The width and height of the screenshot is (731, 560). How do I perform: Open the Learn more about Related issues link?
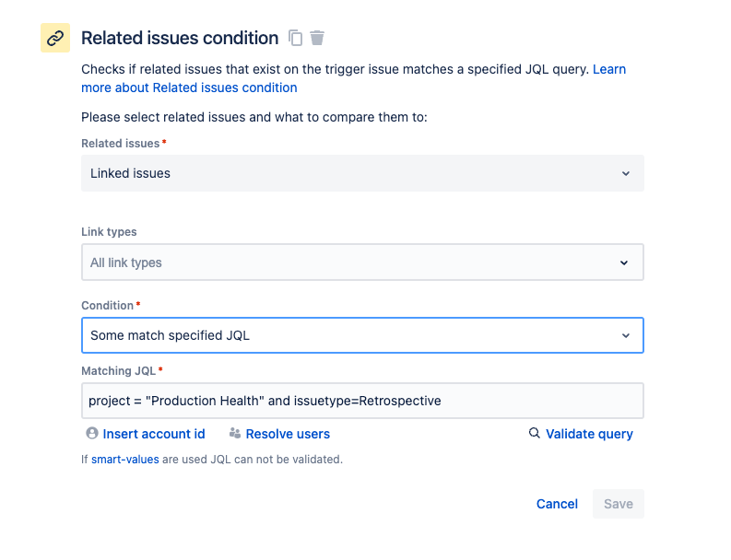click(x=189, y=87)
